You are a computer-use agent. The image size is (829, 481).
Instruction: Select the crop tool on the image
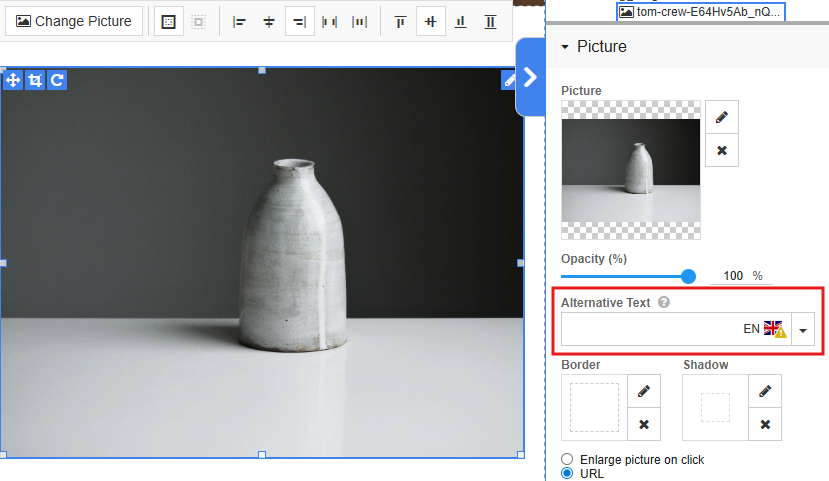[x=35, y=80]
